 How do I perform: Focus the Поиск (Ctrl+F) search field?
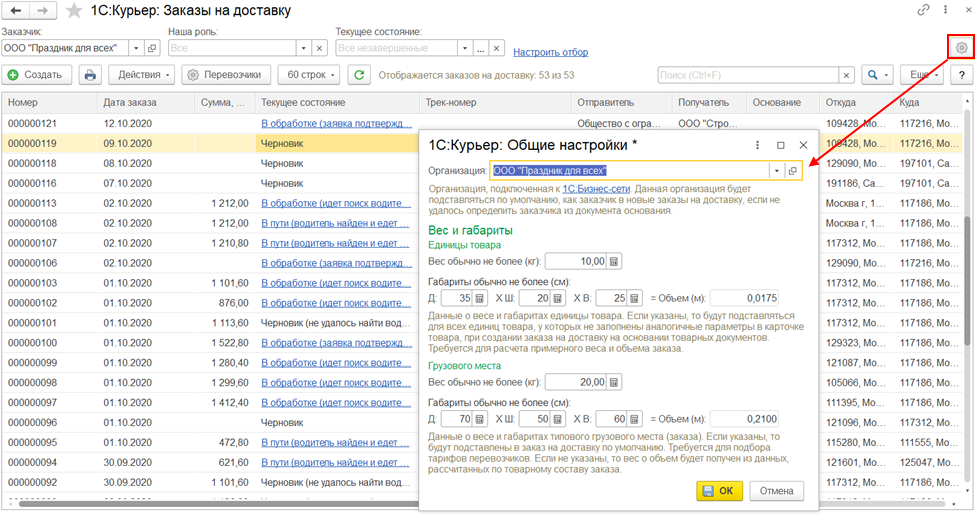pos(748,75)
